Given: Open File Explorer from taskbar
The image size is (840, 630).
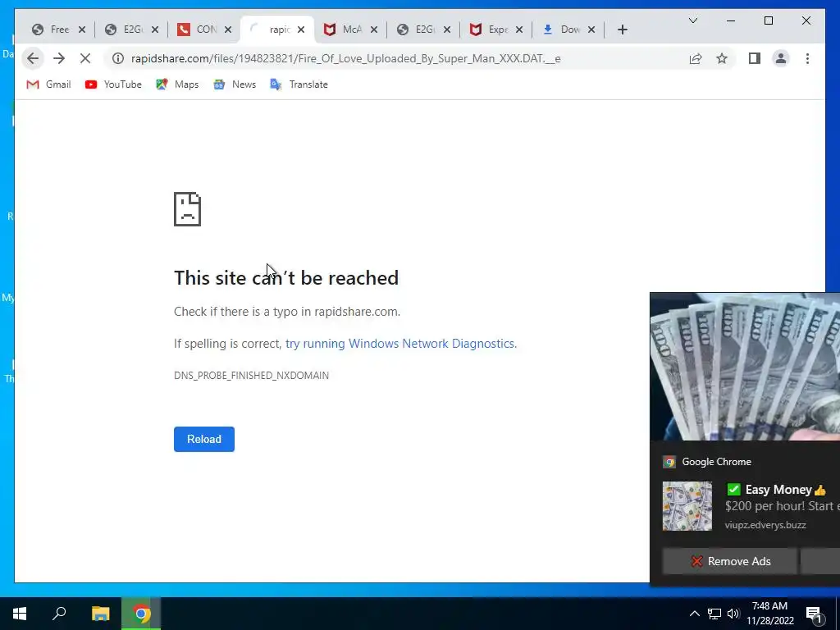Looking at the screenshot, I should point(100,614).
